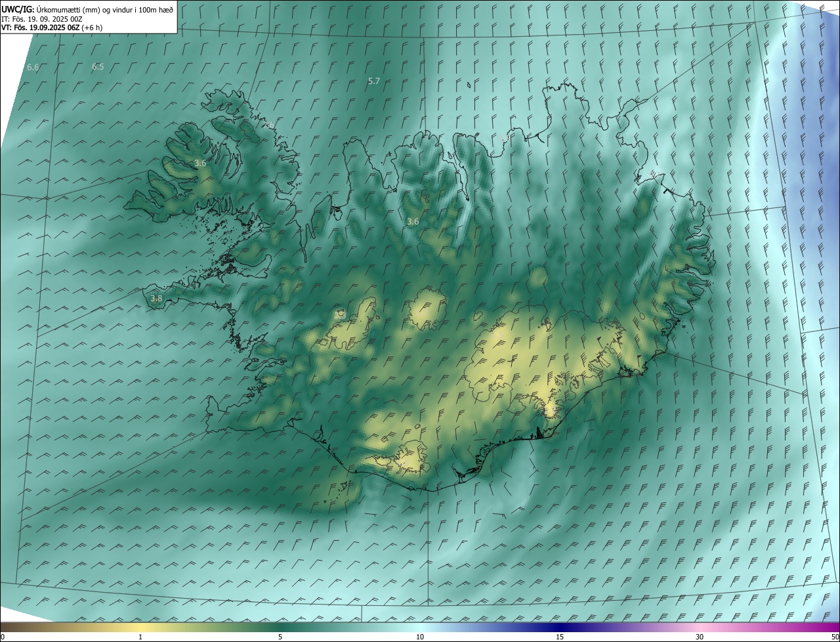Click the 6.6 value label on map
840x642 pixels.
tap(33, 68)
